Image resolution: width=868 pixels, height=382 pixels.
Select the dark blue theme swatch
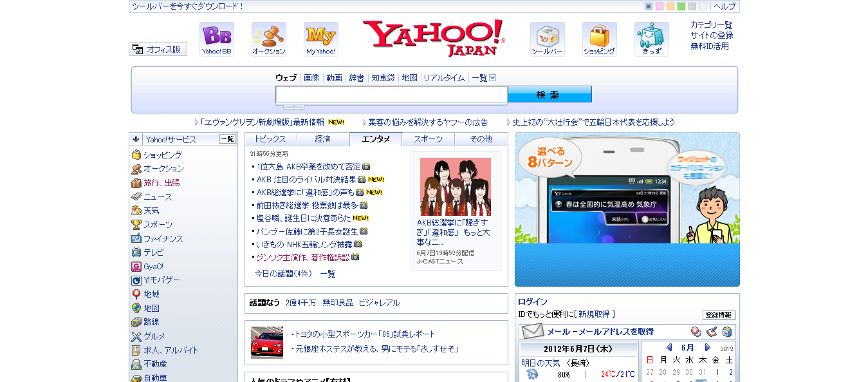(x=649, y=6)
